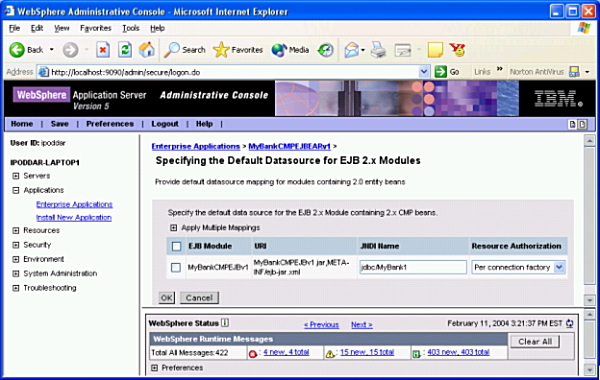Open the browser Help menu
The image size is (600, 380).
coord(157,28)
